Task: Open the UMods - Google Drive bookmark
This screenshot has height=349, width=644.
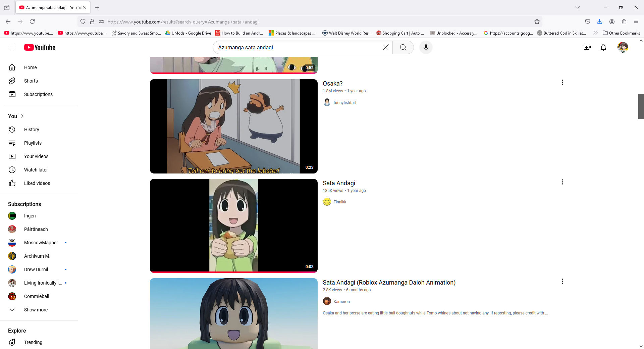Action: pos(188,33)
